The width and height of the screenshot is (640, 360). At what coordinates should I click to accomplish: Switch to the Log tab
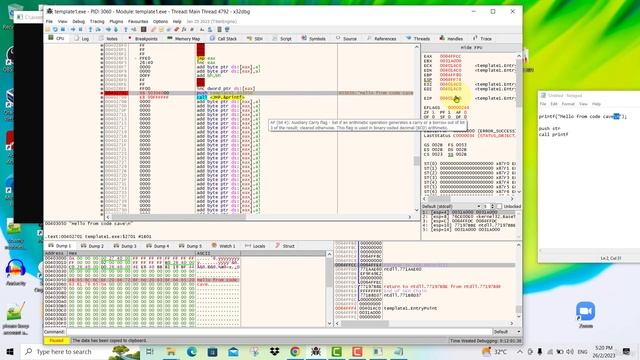tap(82, 38)
